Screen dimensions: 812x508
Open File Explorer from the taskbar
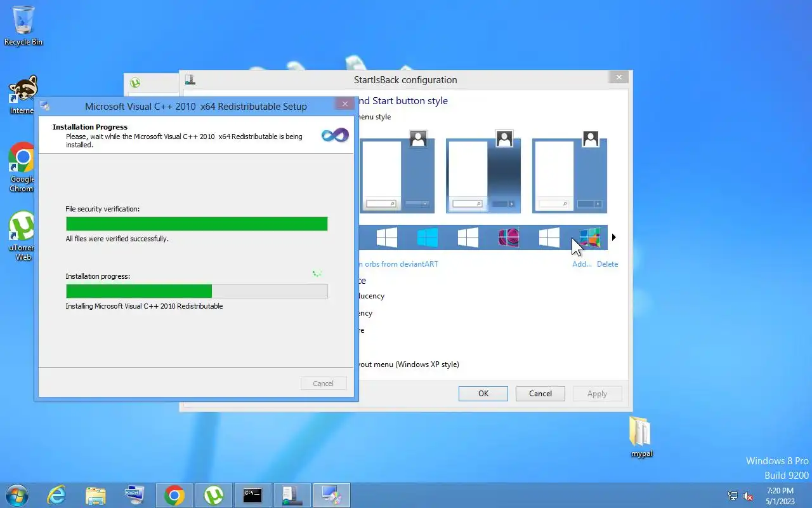coord(96,495)
